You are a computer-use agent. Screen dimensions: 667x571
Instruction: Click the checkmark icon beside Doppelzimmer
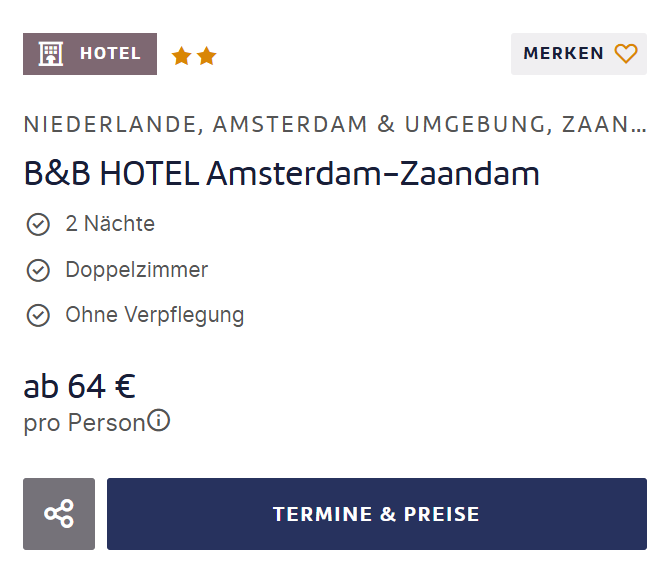[38, 270]
